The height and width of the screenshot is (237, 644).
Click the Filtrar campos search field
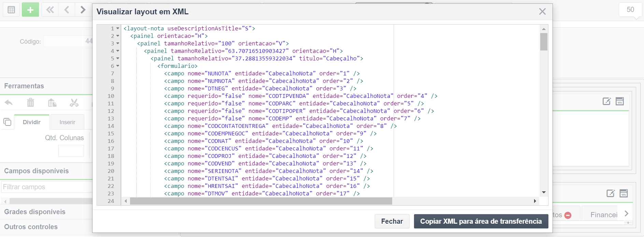click(47, 187)
